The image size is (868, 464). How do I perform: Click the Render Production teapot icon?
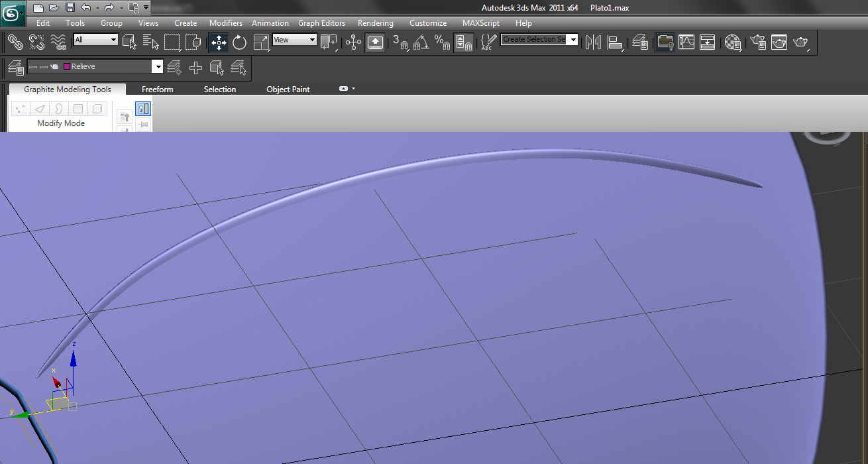(801, 42)
